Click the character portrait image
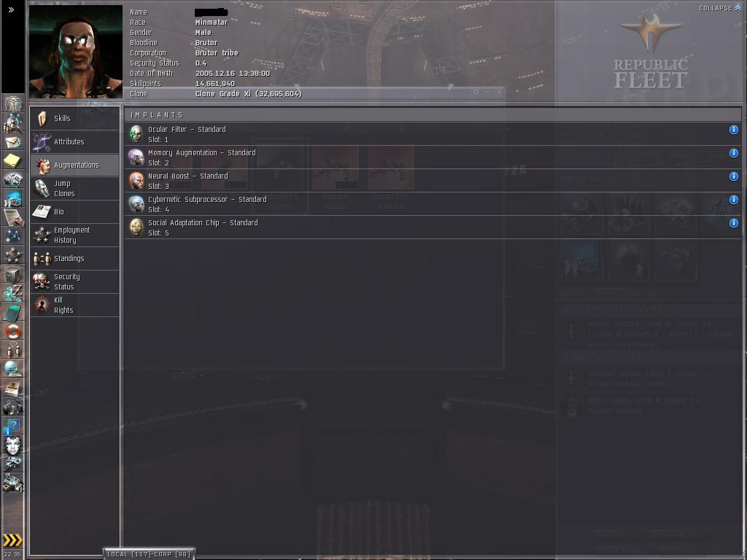 click(x=76, y=52)
